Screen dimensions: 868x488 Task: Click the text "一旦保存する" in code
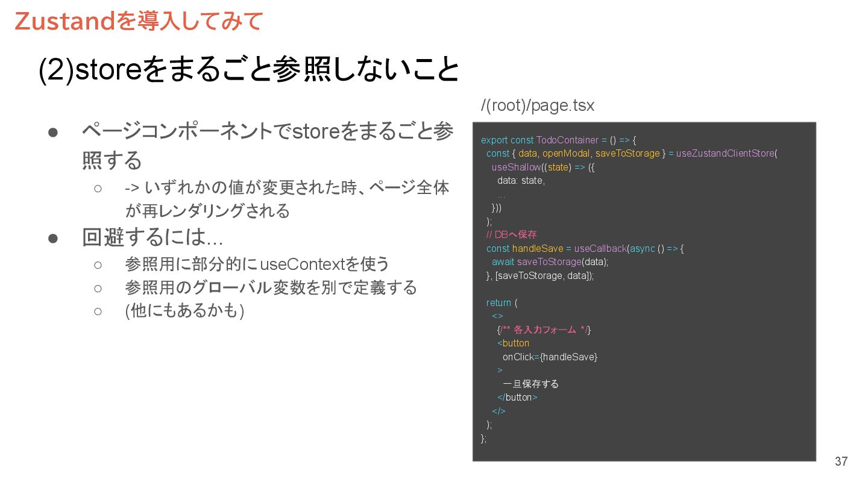coord(530,384)
